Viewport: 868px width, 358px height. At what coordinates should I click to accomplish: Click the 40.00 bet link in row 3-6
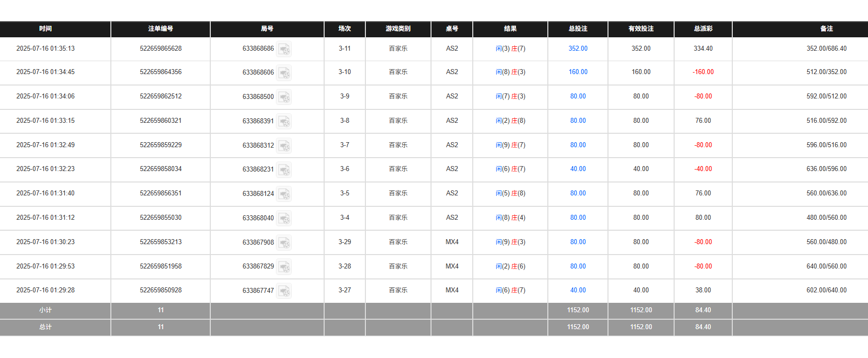click(578, 169)
